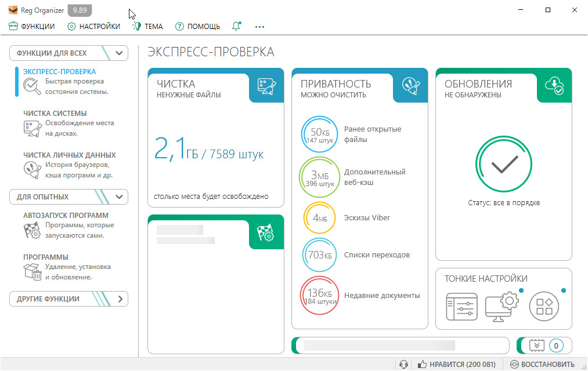This screenshot has width=588, height=371.
Task: Click the cloud download icon on ОБНОВЛЕНИЯ card
Action: [x=554, y=86]
